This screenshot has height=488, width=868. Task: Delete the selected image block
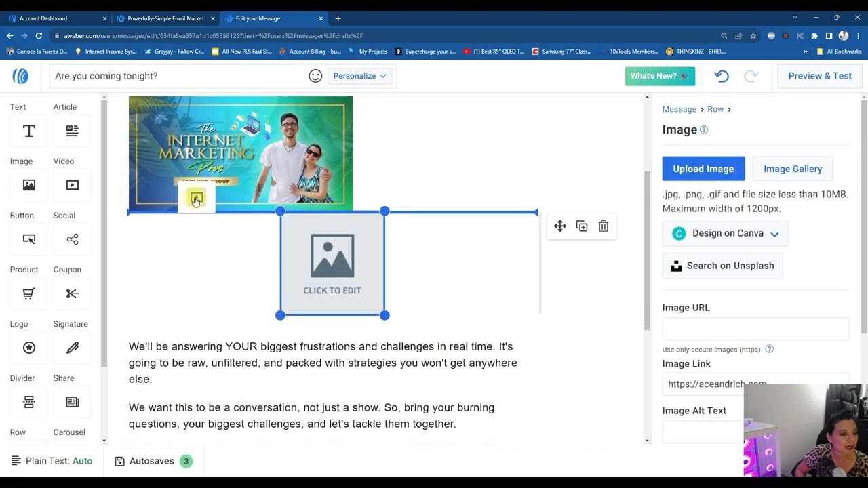[604, 226]
